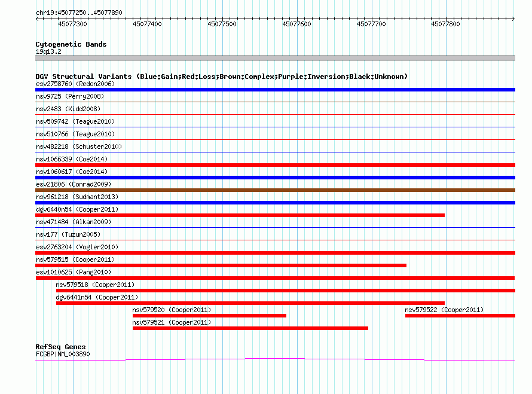This screenshot has height=394, width=532.
Task: Click ruler position 45077600
Action: pyautogui.click(x=296, y=24)
